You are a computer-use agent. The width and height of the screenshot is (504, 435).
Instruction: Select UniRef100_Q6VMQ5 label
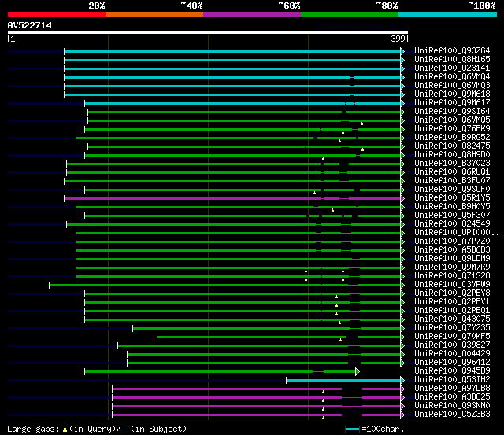click(x=452, y=120)
